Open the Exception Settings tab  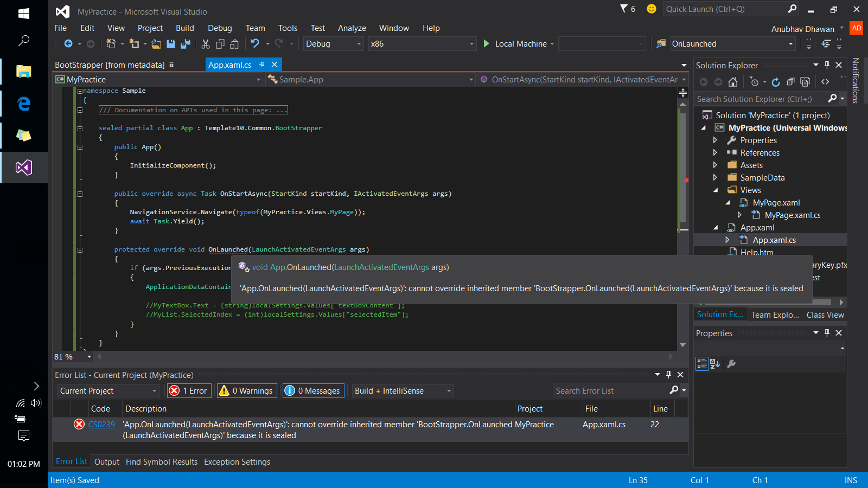tap(237, 462)
